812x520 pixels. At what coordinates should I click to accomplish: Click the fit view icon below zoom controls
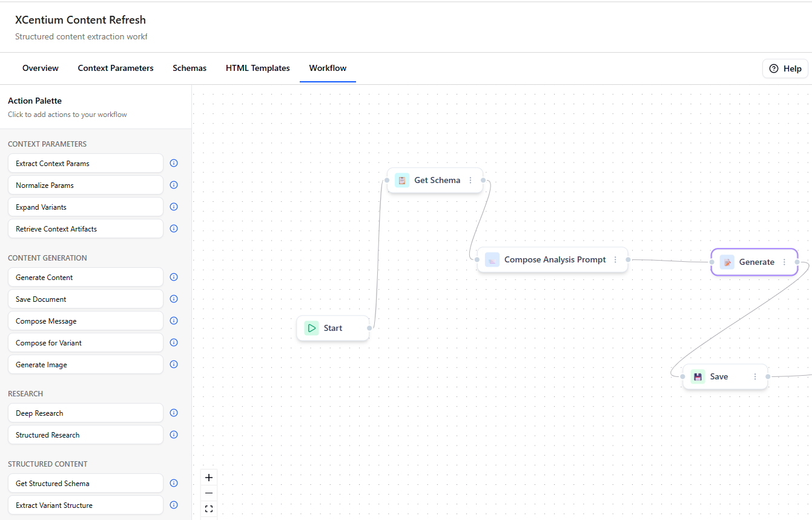(x=209, y=508)
